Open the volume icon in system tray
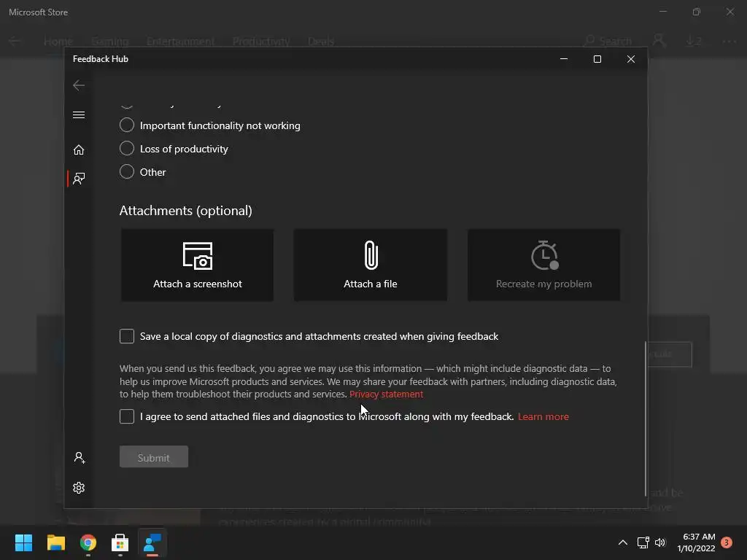This screenshot has width=747, height=560. (659, 542)
